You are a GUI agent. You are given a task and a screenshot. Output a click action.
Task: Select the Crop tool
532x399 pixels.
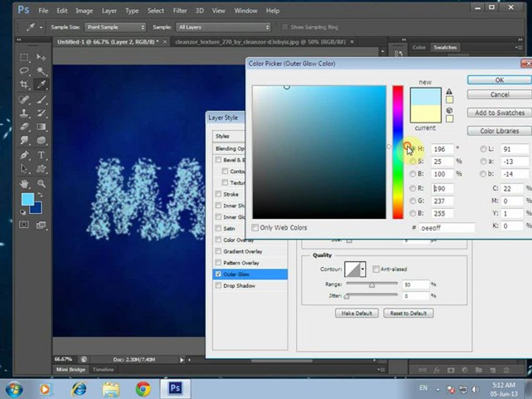coord(24,84)
